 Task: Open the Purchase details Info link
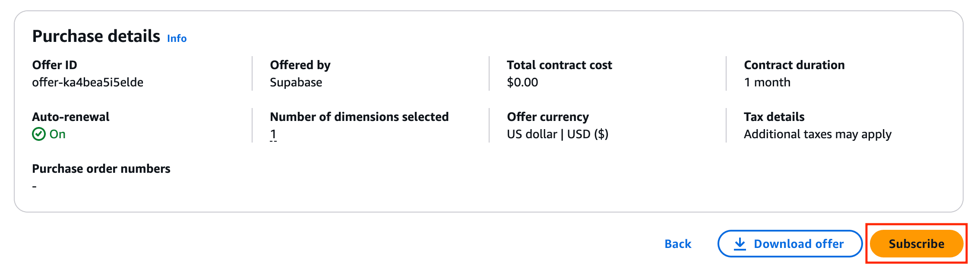[x=177, y=38]
